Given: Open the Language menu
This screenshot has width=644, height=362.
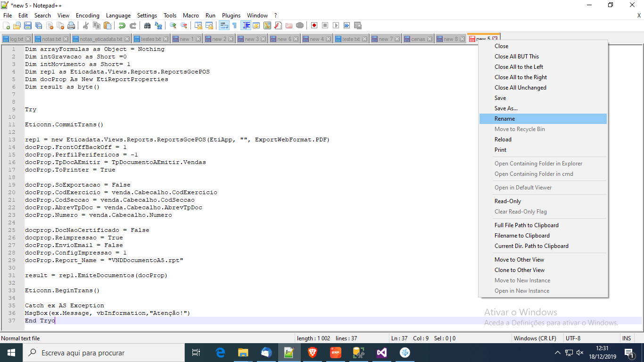Looking at the screenshot, I should (118, 16).
